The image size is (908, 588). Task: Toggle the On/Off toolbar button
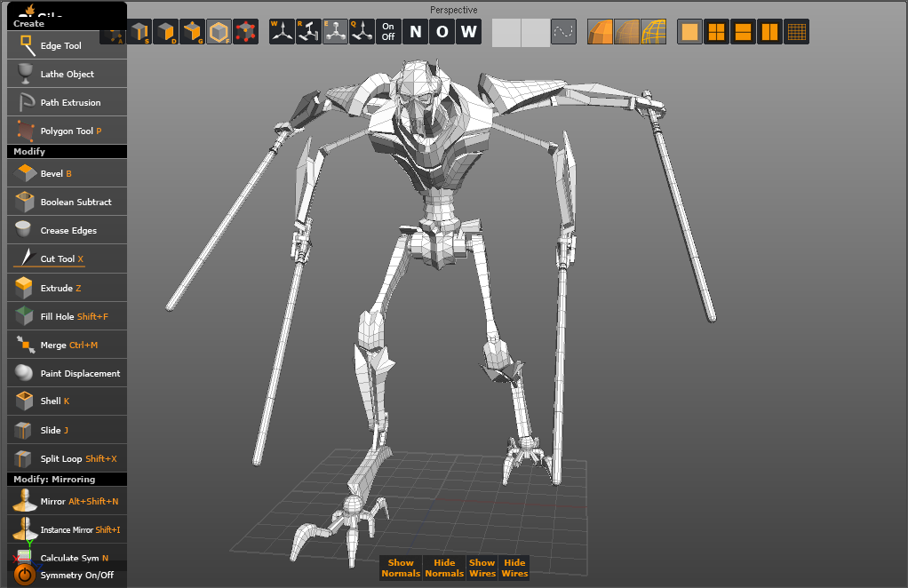coord(388,31)
